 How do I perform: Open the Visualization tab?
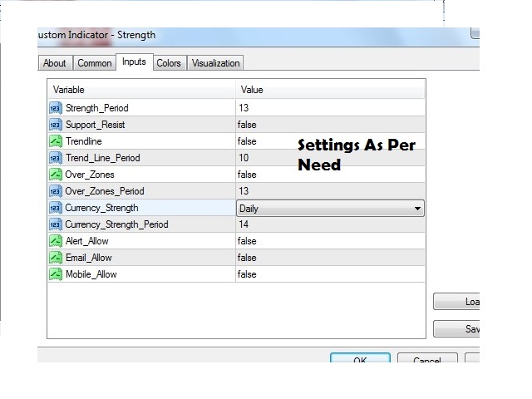tap(215, 63)
